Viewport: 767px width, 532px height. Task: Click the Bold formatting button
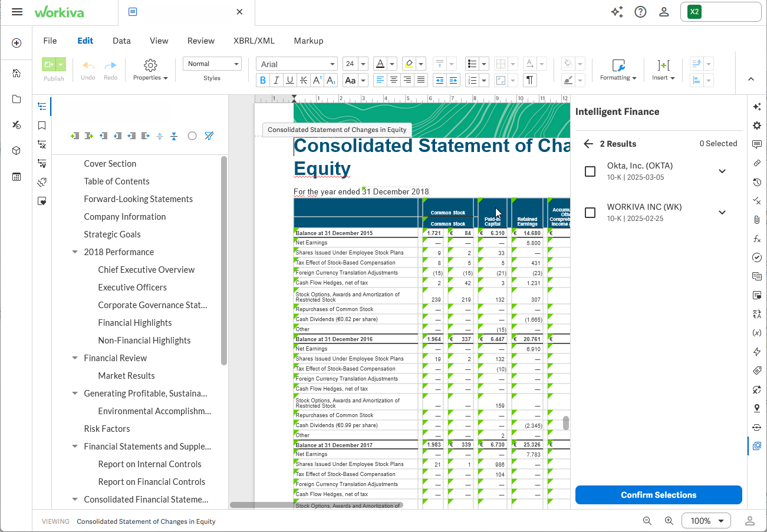point(262,80)
